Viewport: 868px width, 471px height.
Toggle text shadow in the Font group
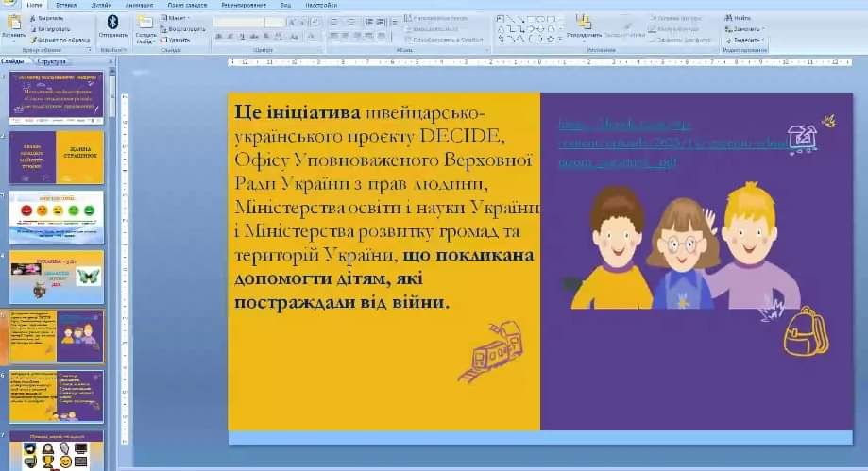tap(266, 36)
